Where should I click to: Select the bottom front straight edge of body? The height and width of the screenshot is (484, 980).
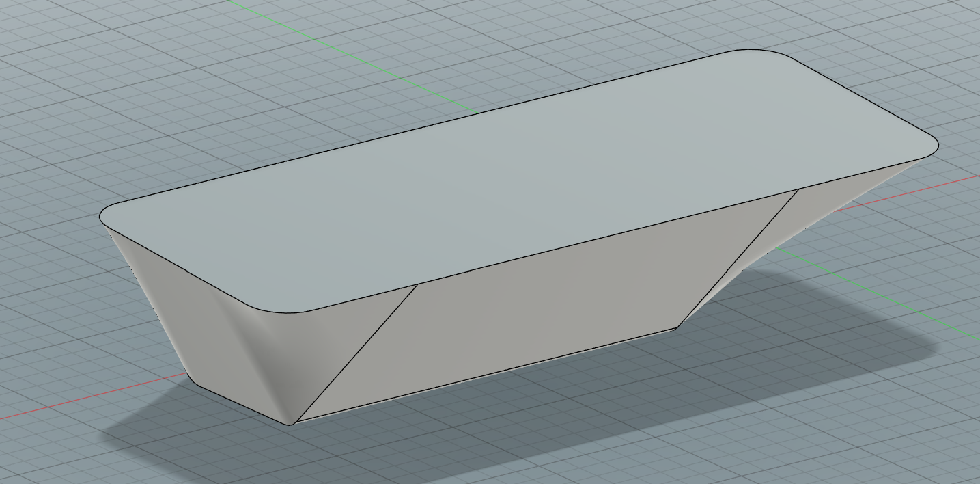[x=486, y=375]
